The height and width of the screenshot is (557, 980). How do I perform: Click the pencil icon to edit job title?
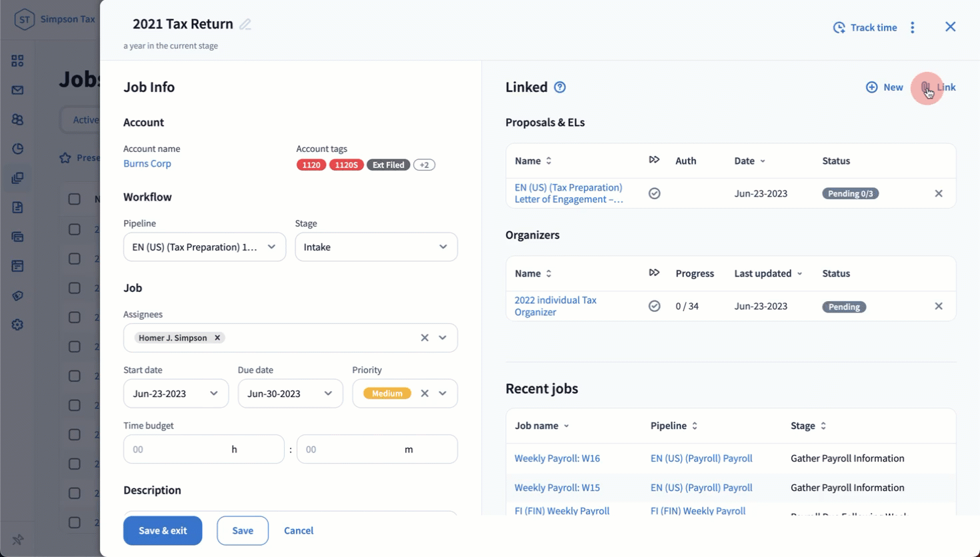coord(245,25)
